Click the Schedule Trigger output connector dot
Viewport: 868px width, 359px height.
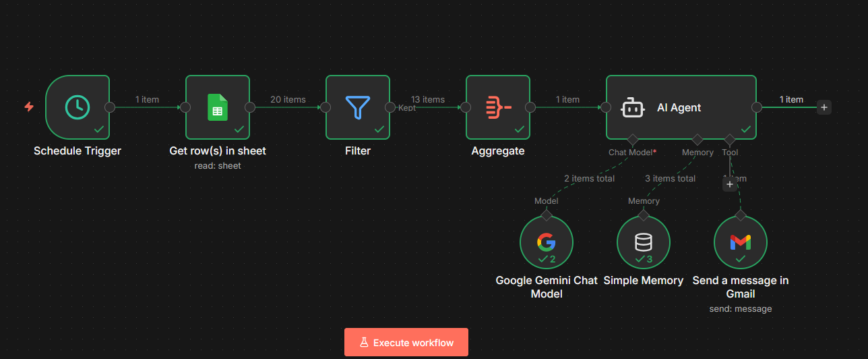[110, 107]
